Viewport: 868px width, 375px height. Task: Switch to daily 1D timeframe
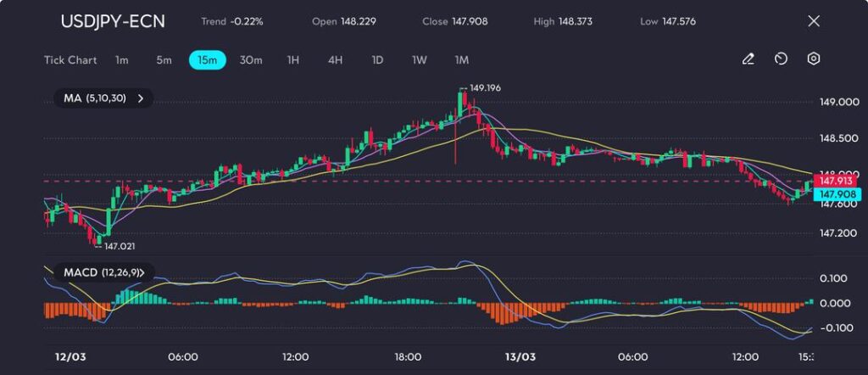[x=377, y=60]
